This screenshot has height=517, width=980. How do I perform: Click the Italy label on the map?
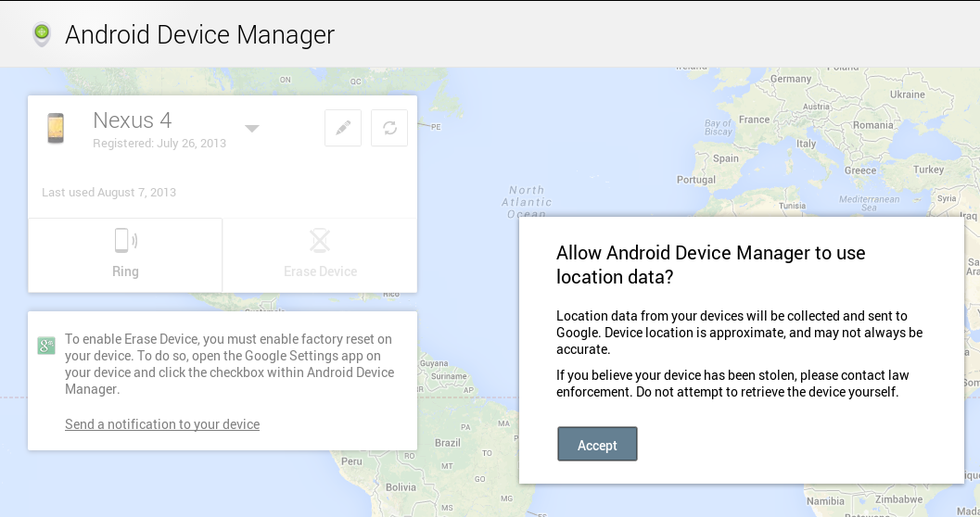click(x=807, y=144)
